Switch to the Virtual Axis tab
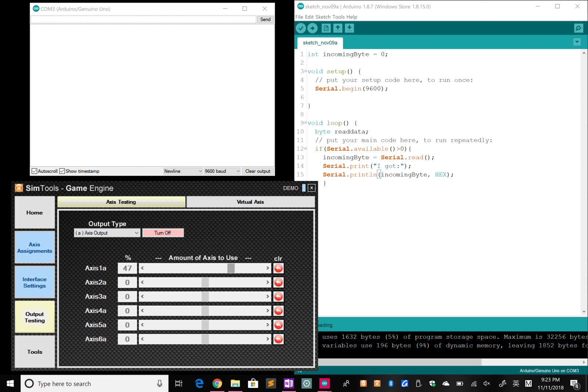The height and width of the screenshot is (392, 588). point(250,202)
